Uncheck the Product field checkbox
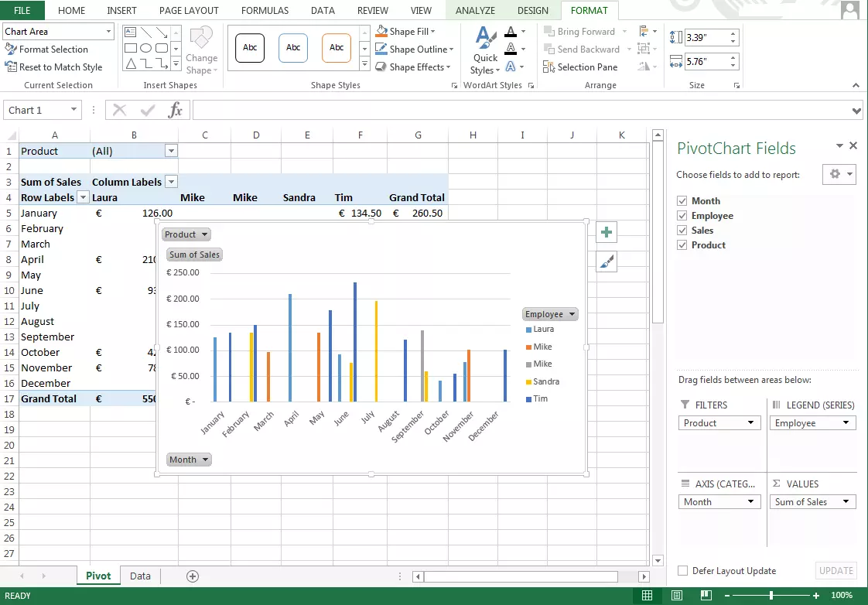 click(x=682, y=245)
